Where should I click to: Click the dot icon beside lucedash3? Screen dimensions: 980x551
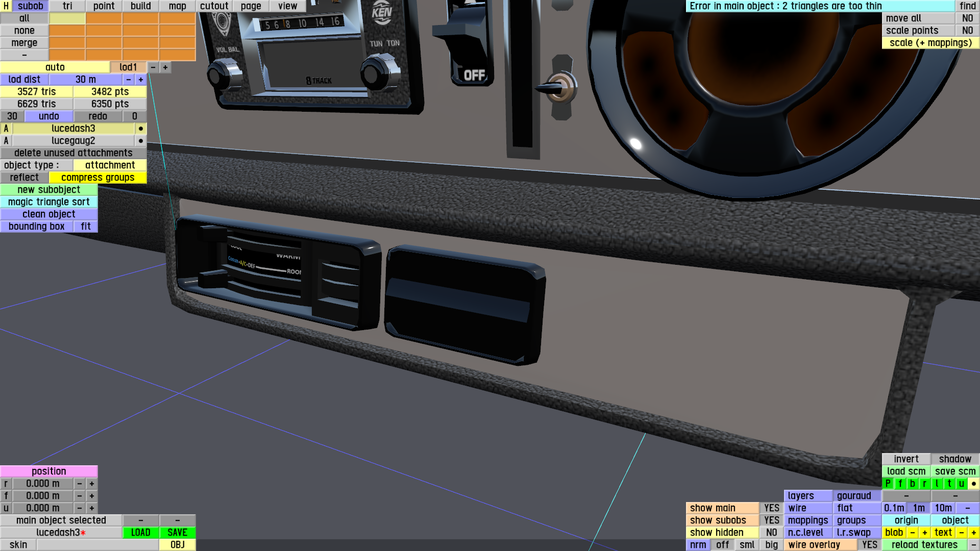[140, 129]
